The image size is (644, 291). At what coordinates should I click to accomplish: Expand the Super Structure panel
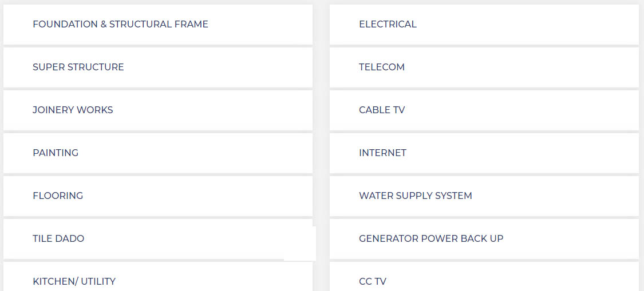pyautogui.click(x=158, y=67)
